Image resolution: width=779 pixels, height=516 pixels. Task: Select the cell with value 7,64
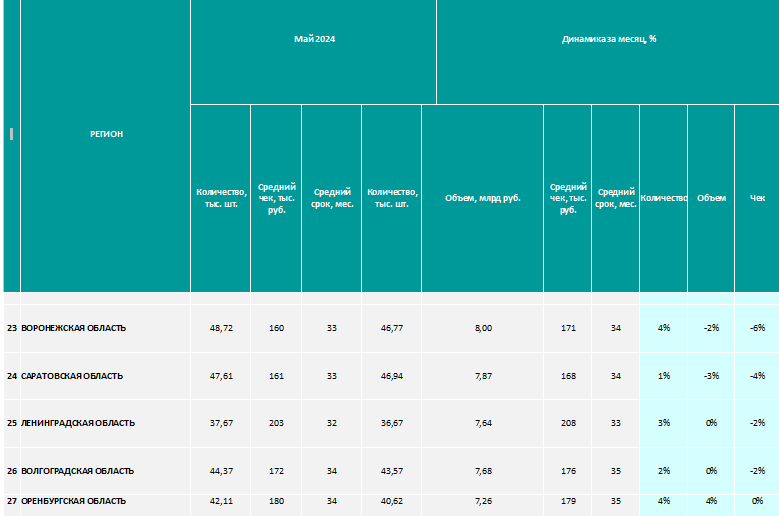tap(482, 423)
